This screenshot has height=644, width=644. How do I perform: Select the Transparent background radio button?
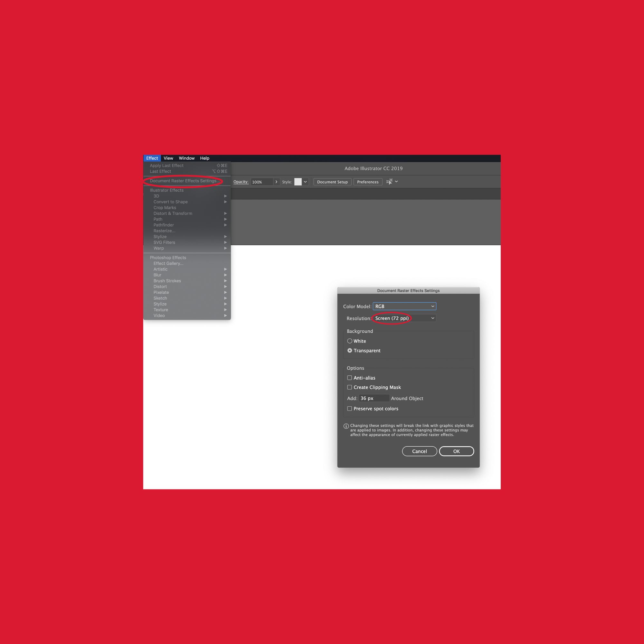coord(349,350)
